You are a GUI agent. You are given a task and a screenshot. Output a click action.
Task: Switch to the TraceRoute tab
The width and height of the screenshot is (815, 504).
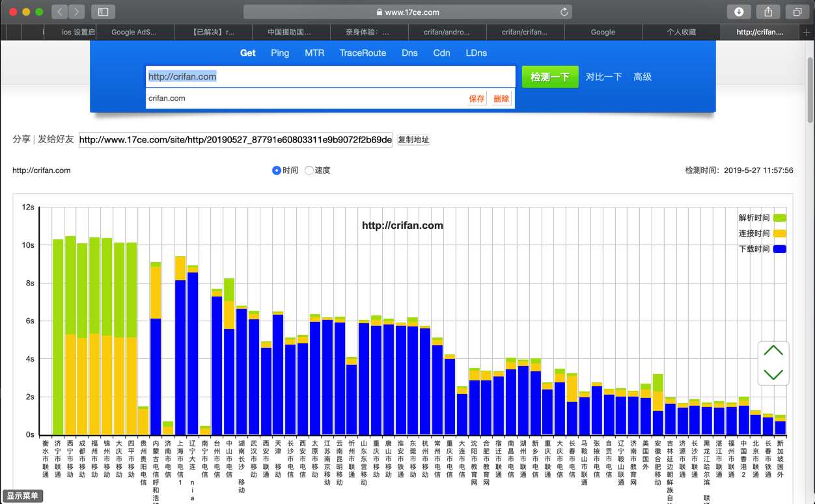[363, 53]
